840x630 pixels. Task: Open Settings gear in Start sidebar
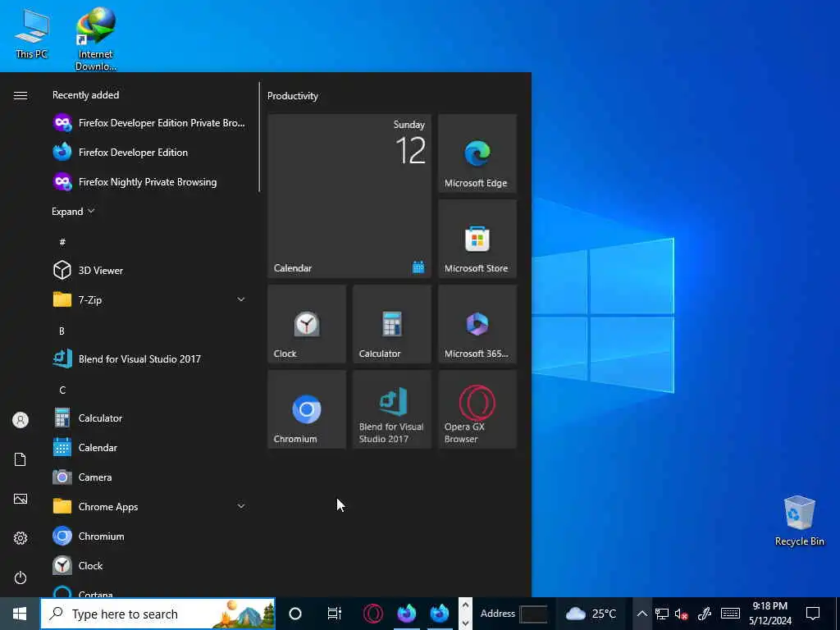click(x=21, y=538)
